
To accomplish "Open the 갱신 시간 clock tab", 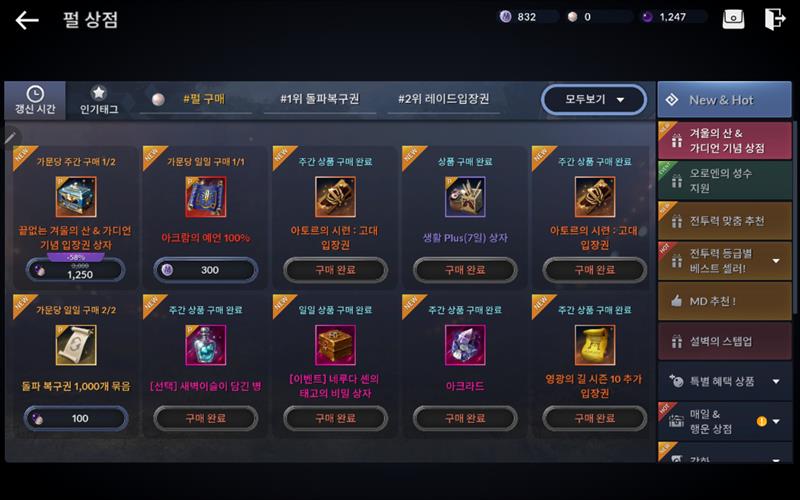I will pyautogui.click(x=35, y=101).
